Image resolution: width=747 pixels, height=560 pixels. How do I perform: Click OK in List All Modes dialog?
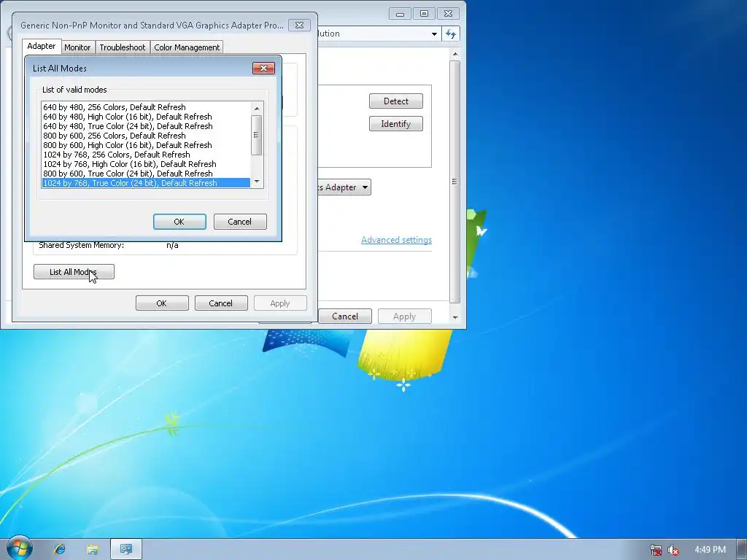[x=179, y=222]
